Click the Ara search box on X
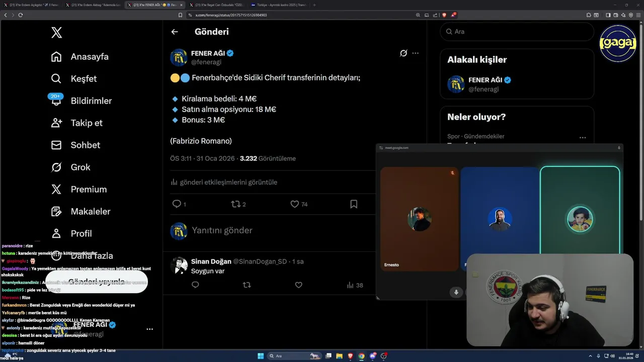The width and height of the screenshot is (644, 362). click(517, 32)
